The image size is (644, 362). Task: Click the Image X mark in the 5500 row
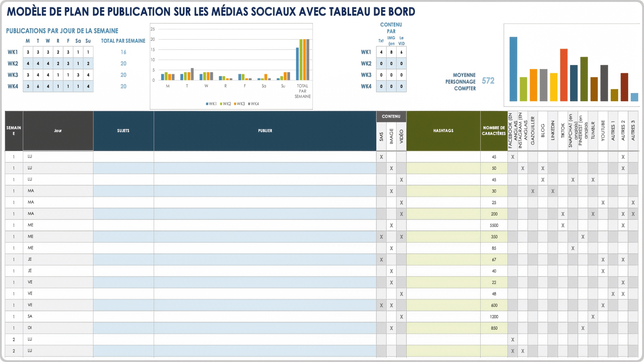click(x=391, y=226)
